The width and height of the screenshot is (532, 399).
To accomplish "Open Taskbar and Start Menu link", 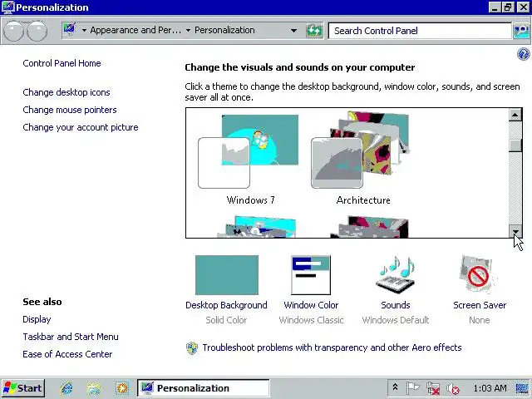I will click(x=71, y=337).
